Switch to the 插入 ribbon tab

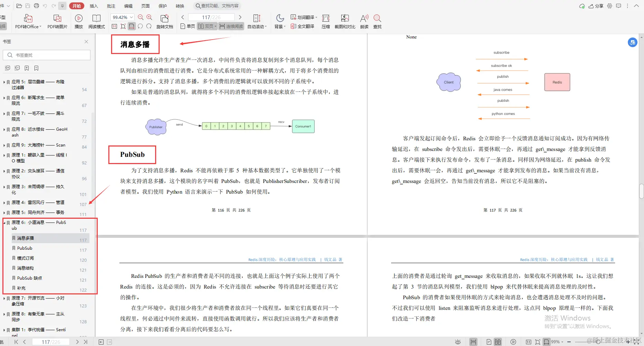pos(94,6)
